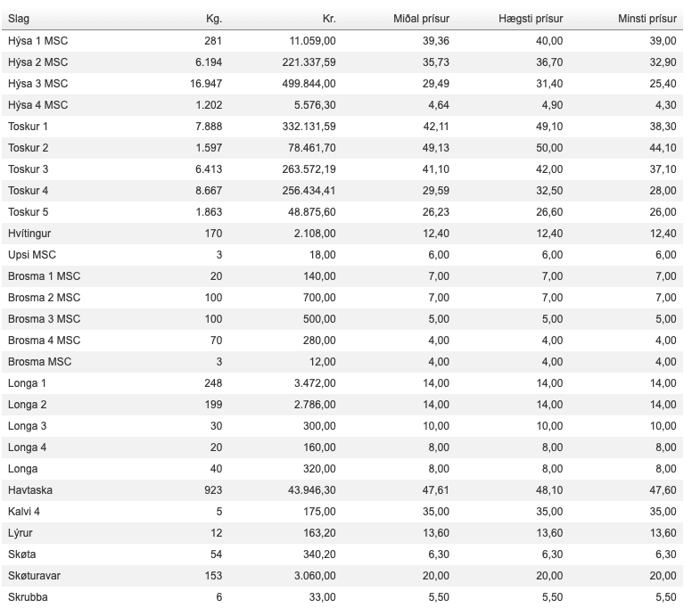Image resolution: width=692 pixels, height=616 pixels.
Task: Select the Brosma 2 MSC row label
Action: 44,297
